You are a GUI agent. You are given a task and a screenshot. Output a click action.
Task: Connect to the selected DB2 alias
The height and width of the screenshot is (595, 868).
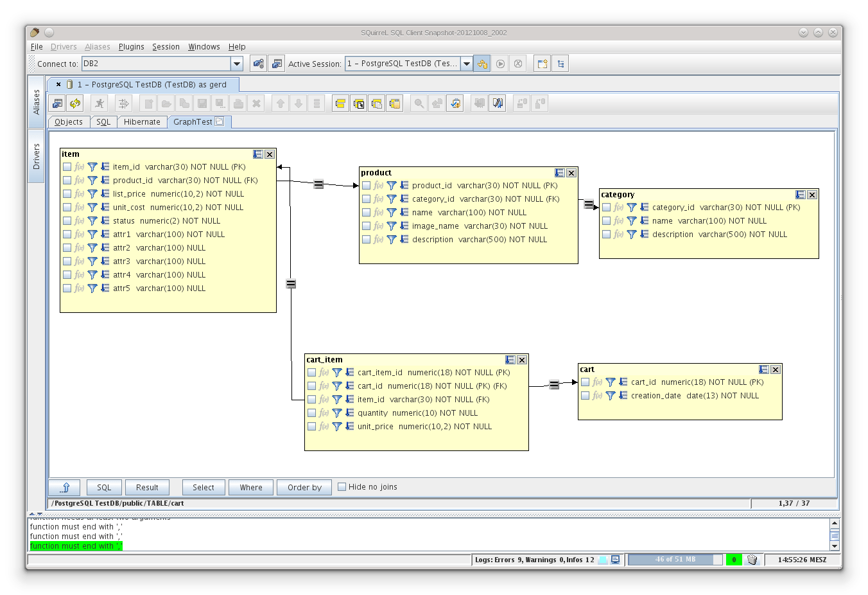(x=258, y=63)
